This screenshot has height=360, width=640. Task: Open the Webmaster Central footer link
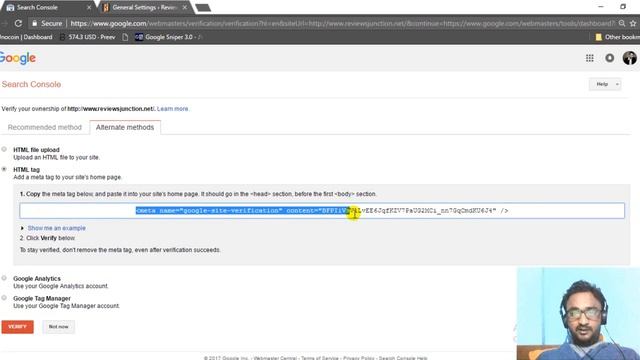click(275, 358)
